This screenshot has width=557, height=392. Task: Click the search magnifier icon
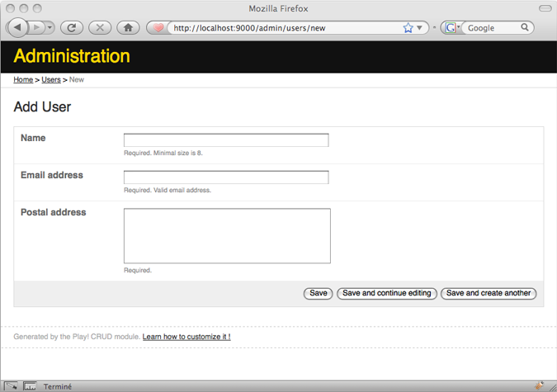(525, 28)
